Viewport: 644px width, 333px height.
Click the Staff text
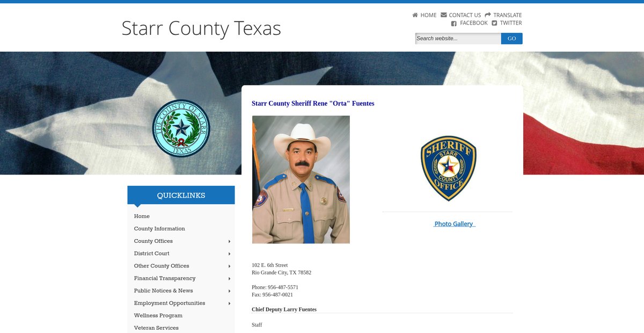point(257,325)
